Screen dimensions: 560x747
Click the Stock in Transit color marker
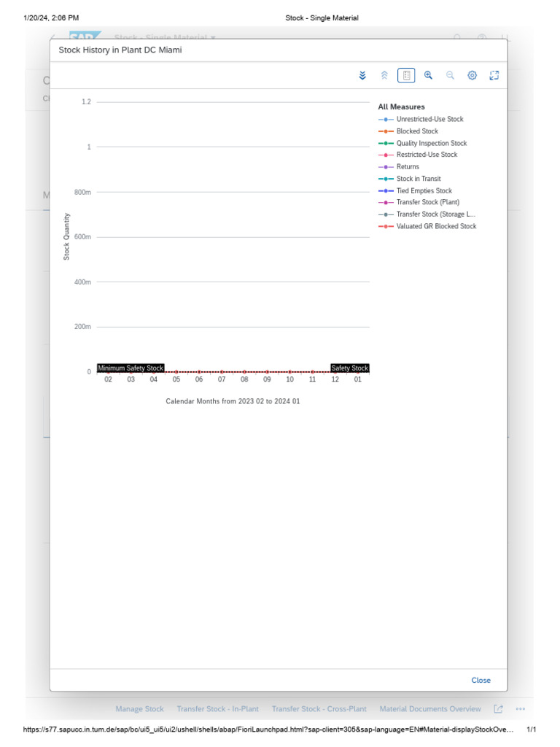(x=386, y=179)
